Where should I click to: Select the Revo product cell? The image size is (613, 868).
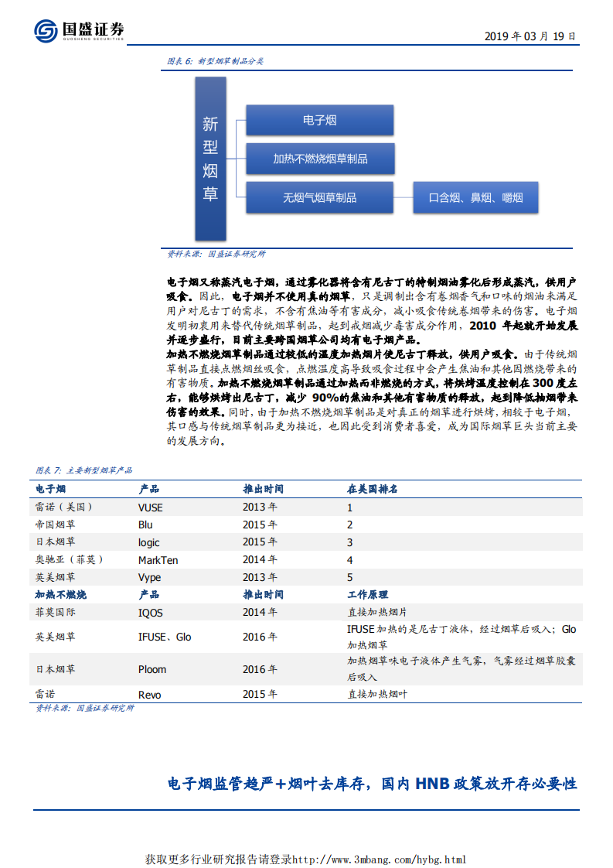tap(150, 695)
